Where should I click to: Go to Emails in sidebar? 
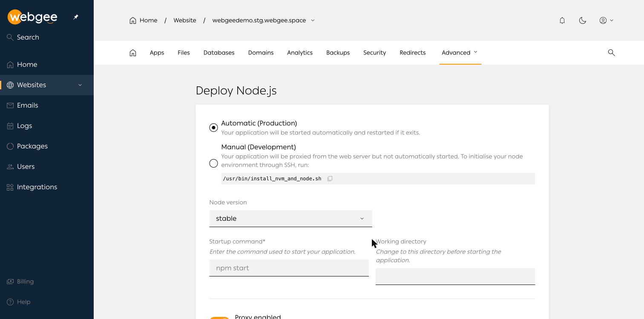(x=28, y=105)
